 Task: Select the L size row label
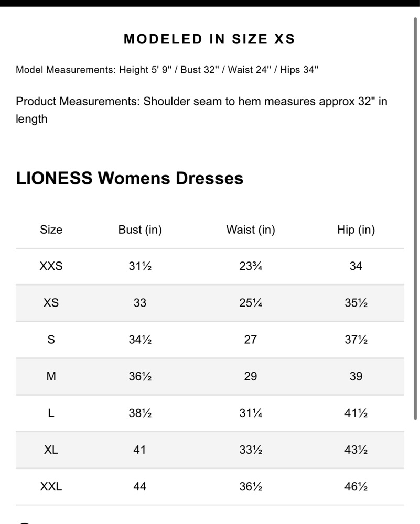coord(51,413)
